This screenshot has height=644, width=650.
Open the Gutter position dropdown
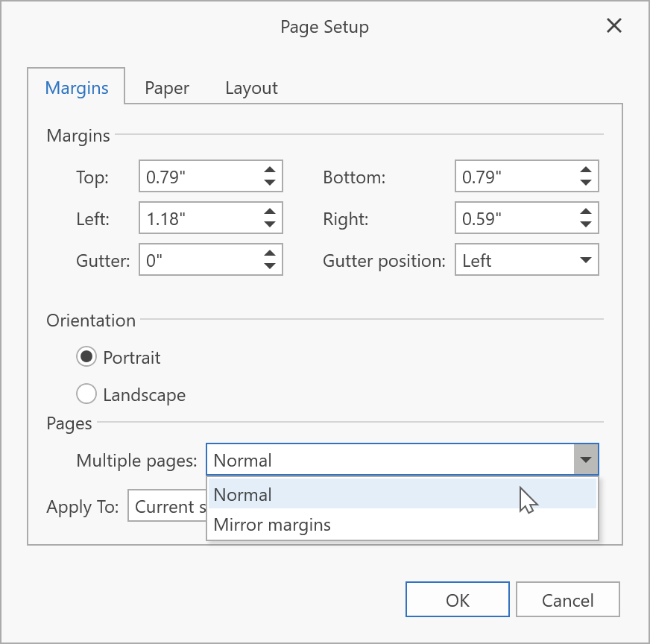click(x=585, y=261)
